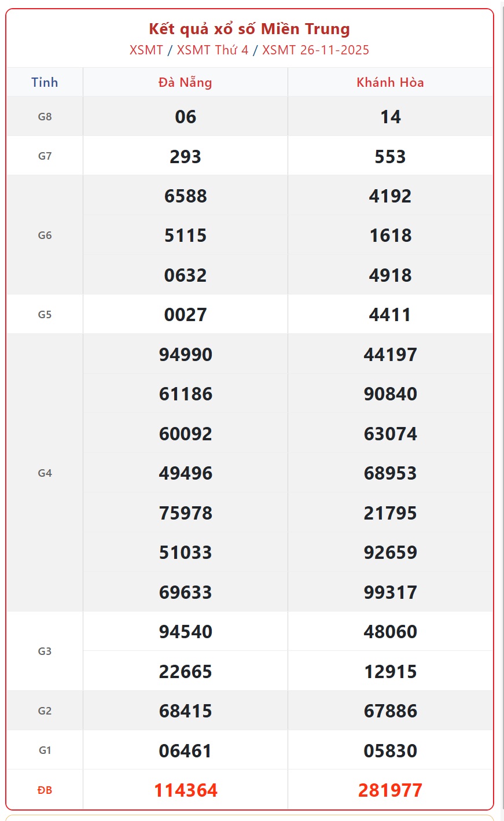
Task: Open the XSMT 26-11-2025 link
Action: coord(315,50)
